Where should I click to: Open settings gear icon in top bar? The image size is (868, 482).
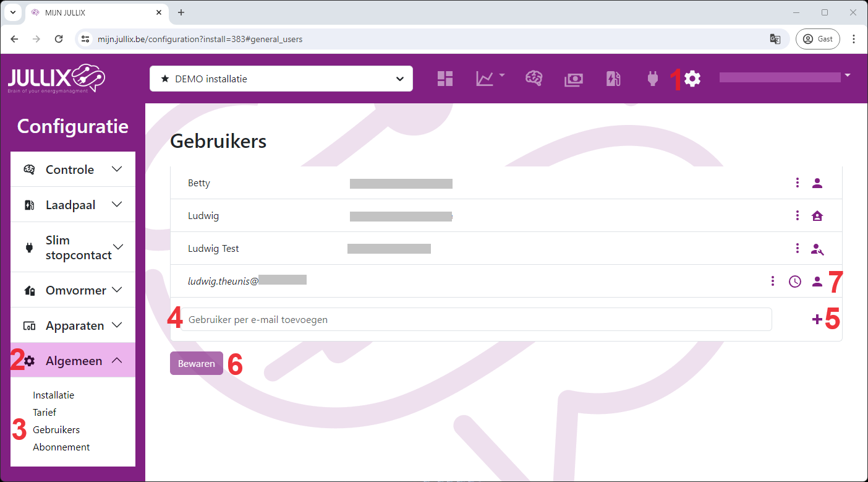click(x=692, y=79)
